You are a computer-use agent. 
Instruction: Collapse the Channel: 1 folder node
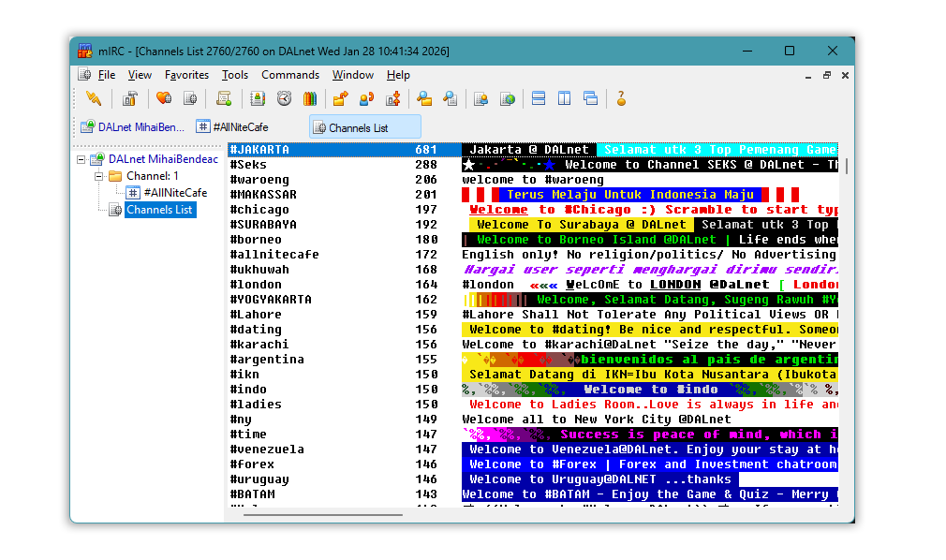98,176
